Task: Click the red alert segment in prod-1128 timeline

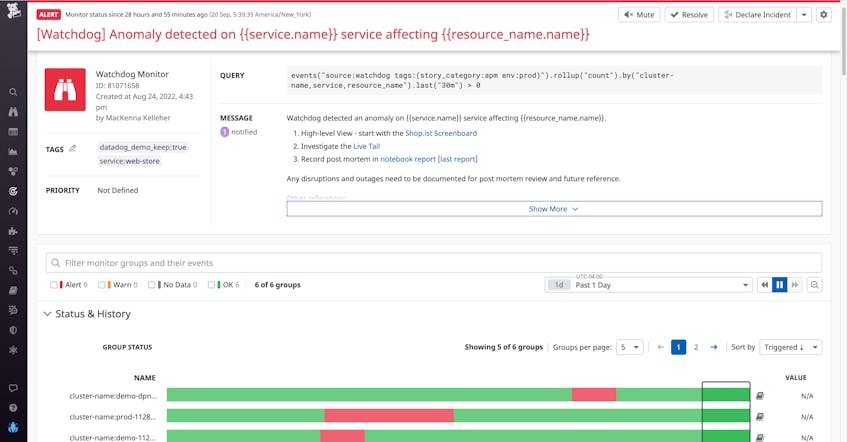Action: tap(389, 416)
